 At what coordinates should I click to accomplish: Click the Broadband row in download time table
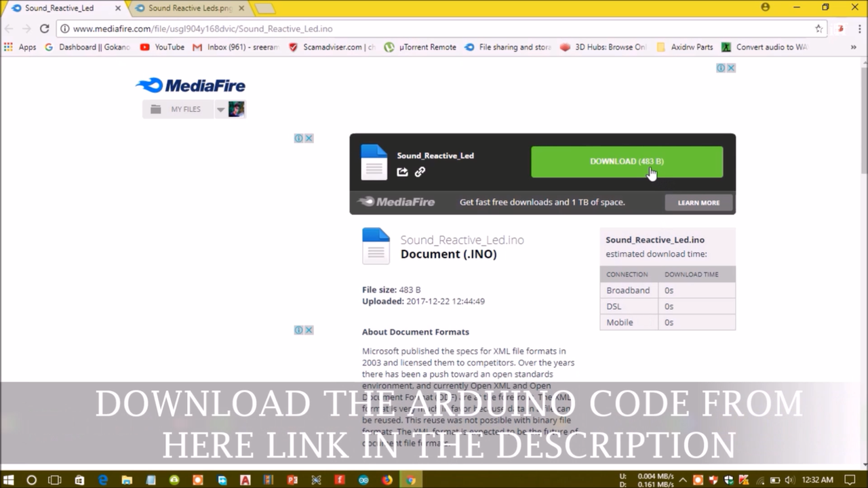[x=667, y=290]
